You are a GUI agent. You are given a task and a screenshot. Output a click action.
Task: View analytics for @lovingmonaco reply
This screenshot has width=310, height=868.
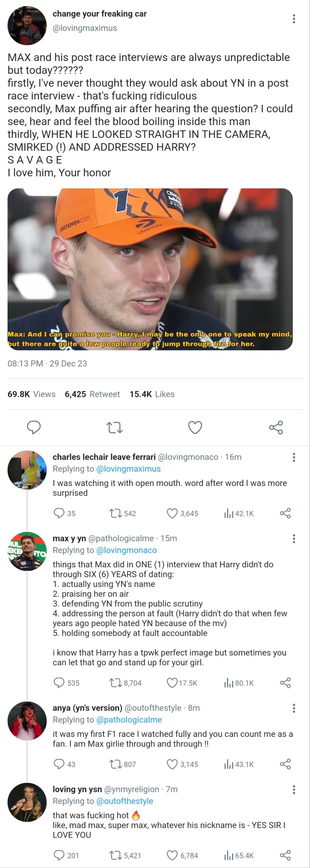pos(229,513)
